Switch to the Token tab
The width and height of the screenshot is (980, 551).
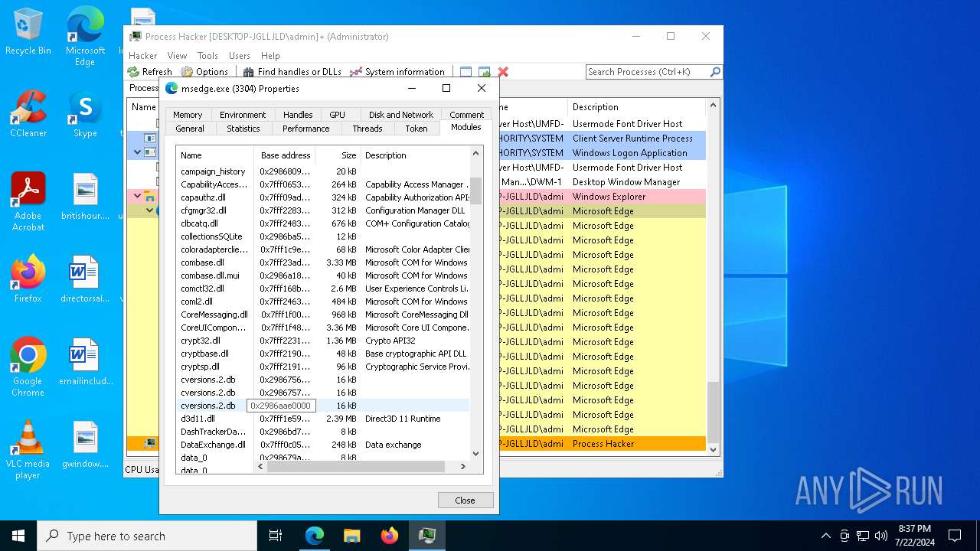(416, 129)
